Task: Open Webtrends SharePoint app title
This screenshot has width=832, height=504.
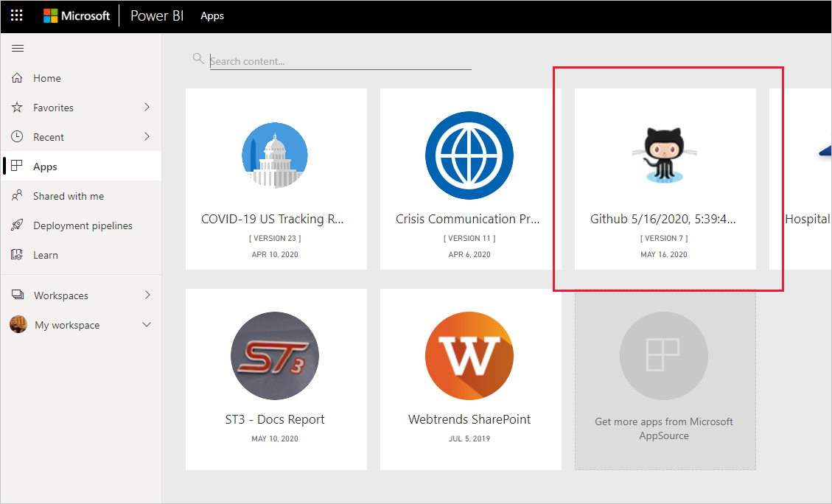Action: tap(469, 420)
